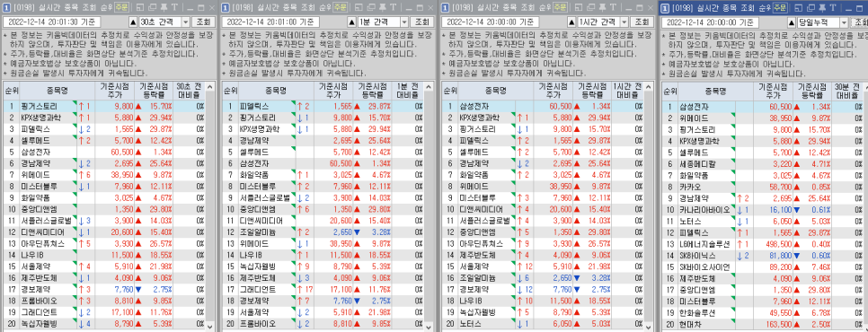Click 주문 button in 당일누적 window title

781,7
